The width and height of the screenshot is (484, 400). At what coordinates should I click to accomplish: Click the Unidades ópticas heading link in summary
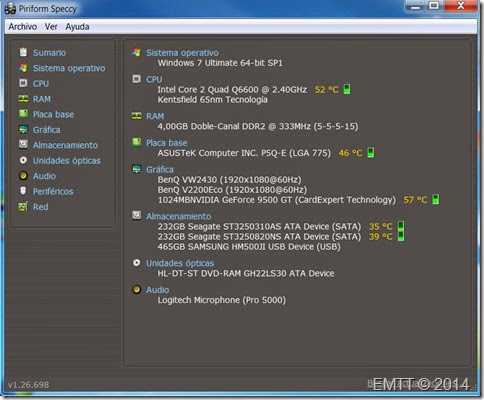coord(180,263)
